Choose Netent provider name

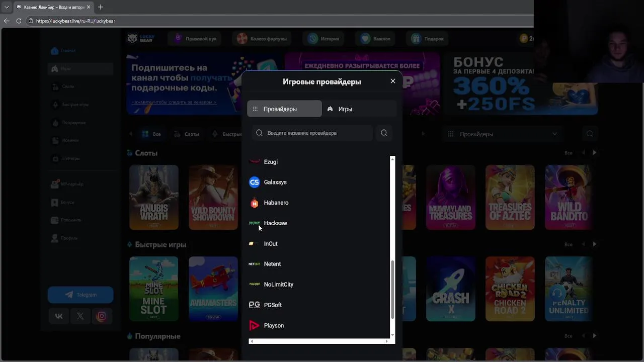point(272,264)
